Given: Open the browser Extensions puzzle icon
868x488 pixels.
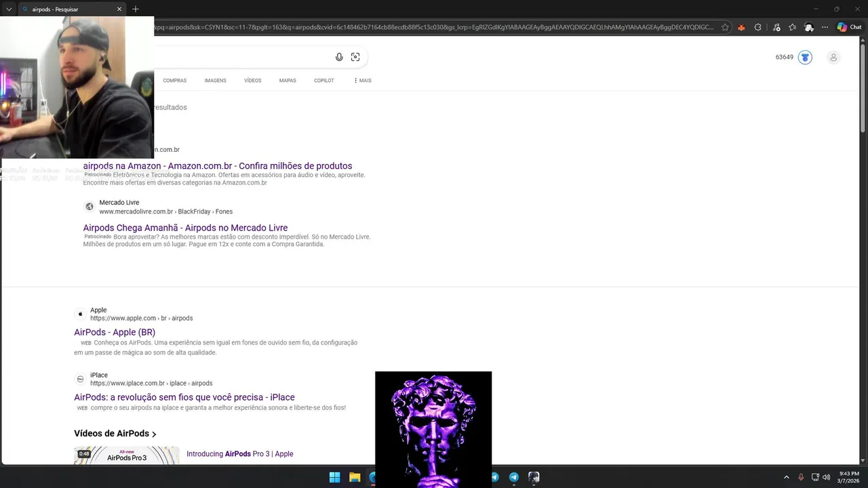Looking at the screenshot, I should (x=758, y=28).
